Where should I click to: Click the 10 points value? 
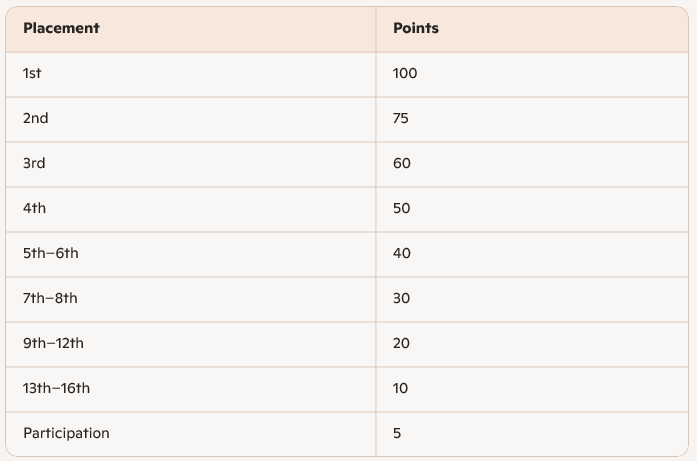click(x=401, y=388)
